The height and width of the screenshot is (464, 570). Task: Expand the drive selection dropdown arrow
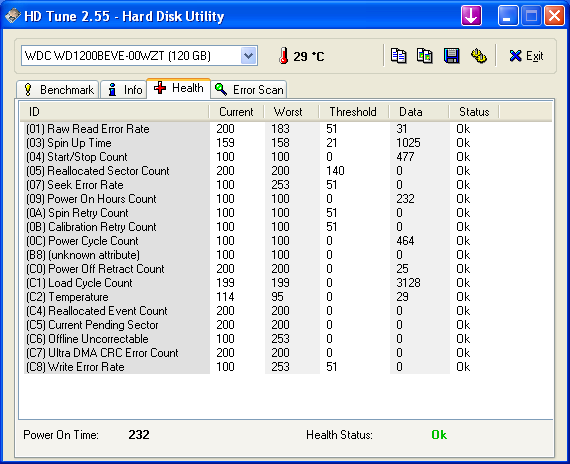(249, 56)
